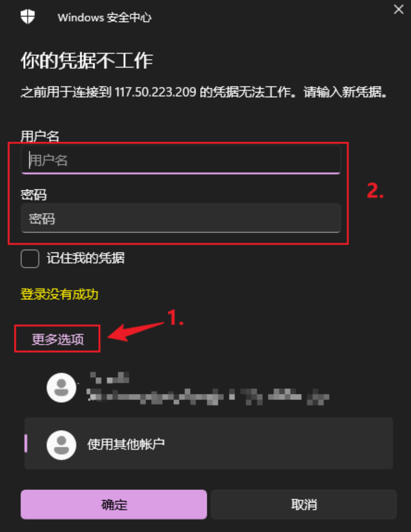
Task: Choose the blurred saved account entry
Action: click(x=208, y=388)
